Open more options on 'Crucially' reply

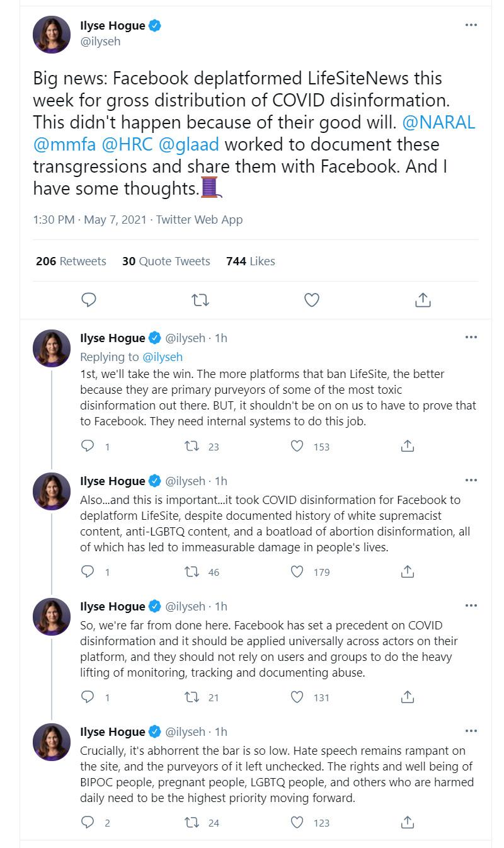pyautogui.click(x=471, y=731)
